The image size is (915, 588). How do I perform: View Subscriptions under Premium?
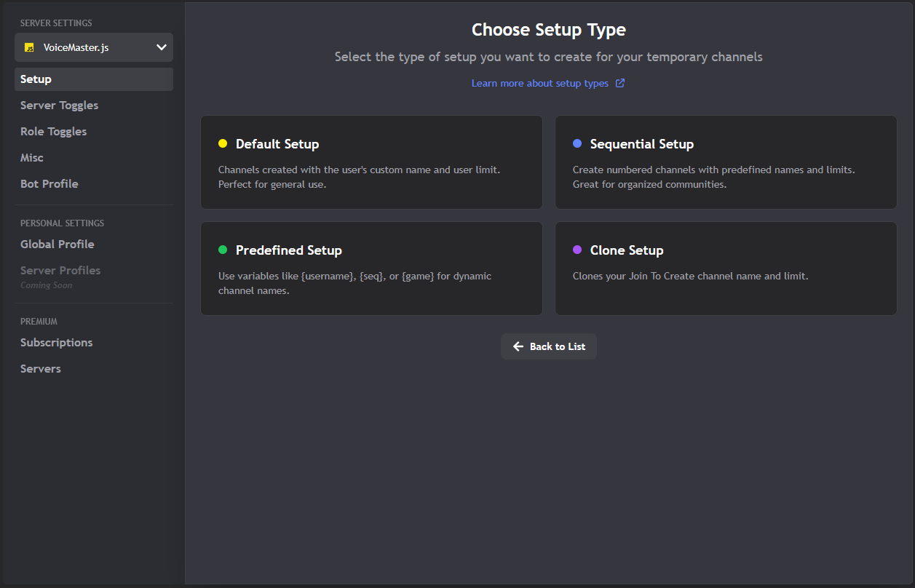tap(56, 342)
